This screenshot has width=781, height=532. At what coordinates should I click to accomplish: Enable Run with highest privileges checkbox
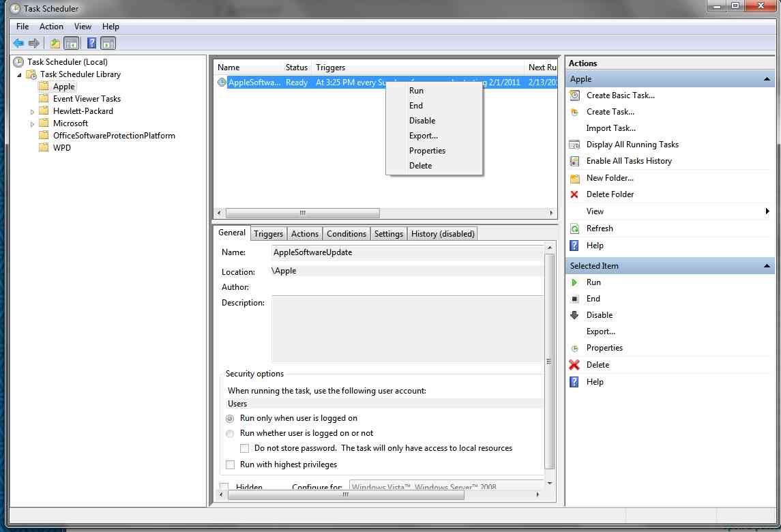[230, 464]
